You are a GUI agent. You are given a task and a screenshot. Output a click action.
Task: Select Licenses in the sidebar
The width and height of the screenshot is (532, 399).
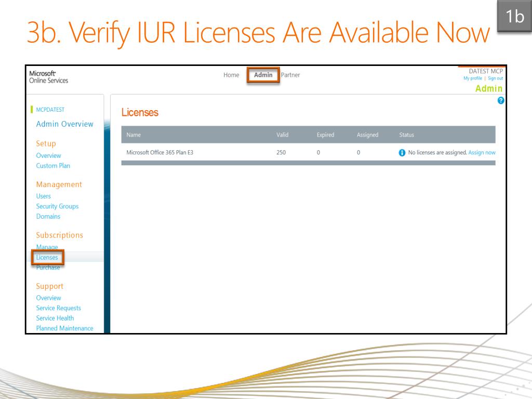[x=47, y=258]
